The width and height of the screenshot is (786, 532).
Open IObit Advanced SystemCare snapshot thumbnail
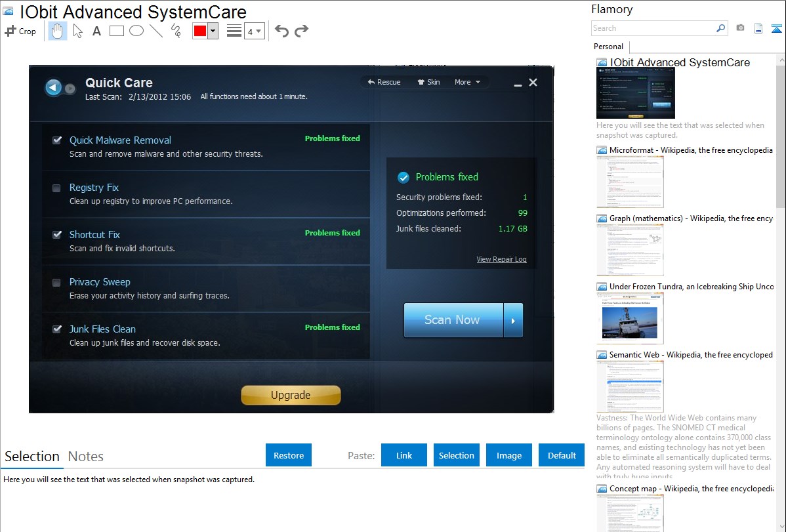[636, 93]
